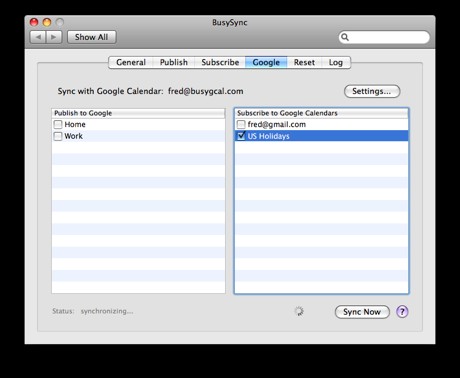Image resolution: width=460 pixels, height=378 pixels.
Task: Click the fred@busygcal.com account text
Action: click(x=205, y=91)
